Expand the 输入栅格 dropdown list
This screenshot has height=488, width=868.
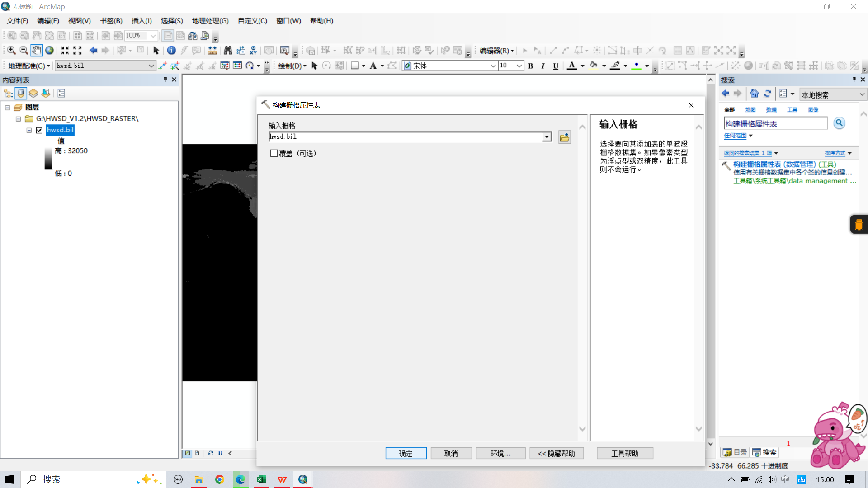pyautogui.click(x=547, y=137)
